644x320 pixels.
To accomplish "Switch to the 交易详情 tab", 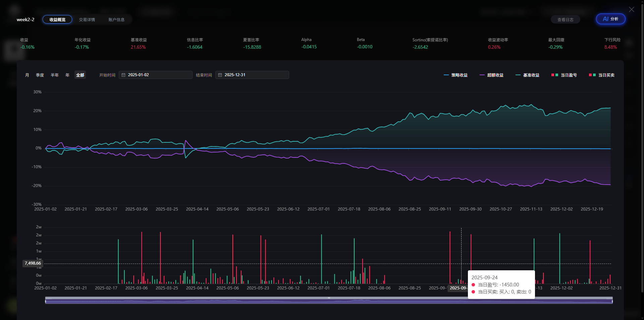I will (x=87, y=19).
